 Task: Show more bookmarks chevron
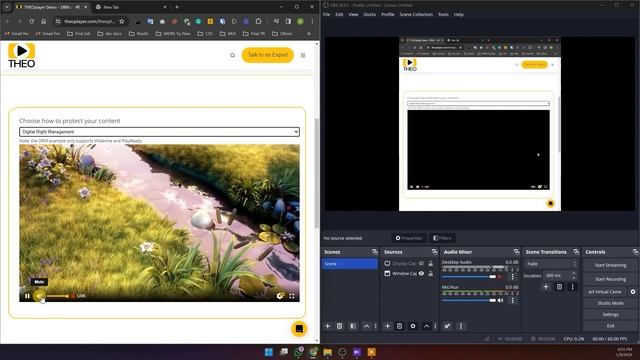(x=309, y=33)
